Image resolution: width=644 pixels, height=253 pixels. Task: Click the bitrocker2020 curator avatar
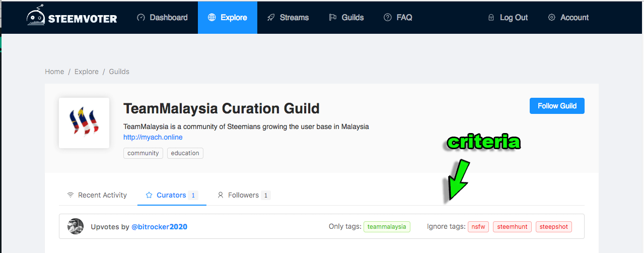pos(76,226)
